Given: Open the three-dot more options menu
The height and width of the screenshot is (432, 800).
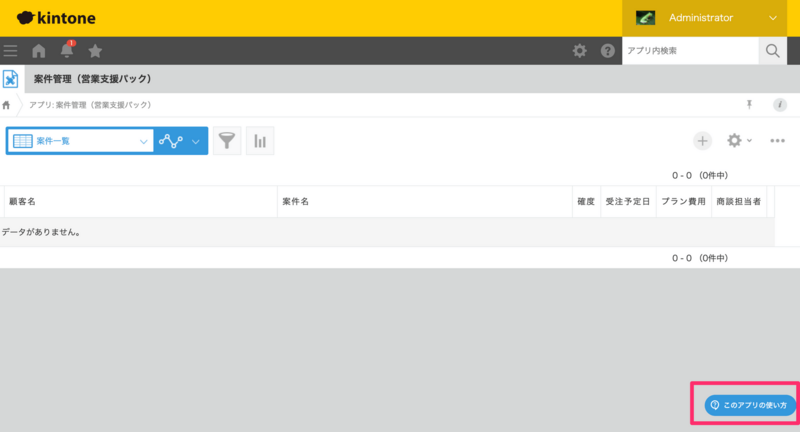Looking at the screenshot, I should [777, 141].
